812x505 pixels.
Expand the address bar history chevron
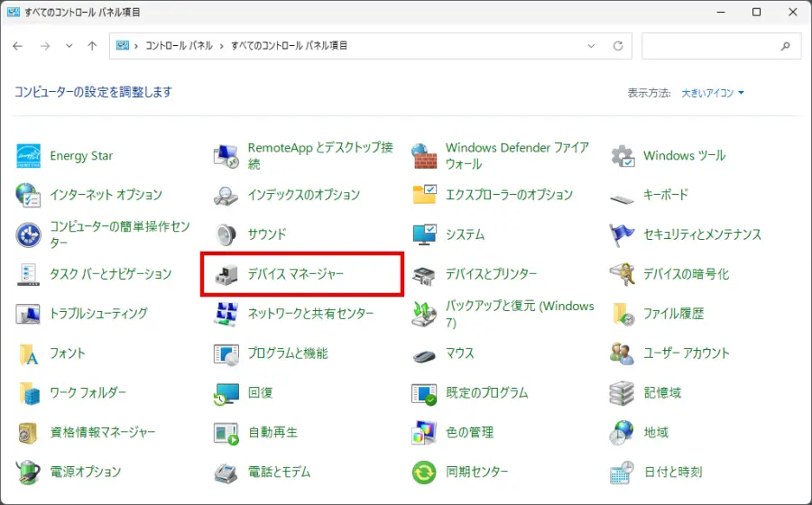coord(591,46)
